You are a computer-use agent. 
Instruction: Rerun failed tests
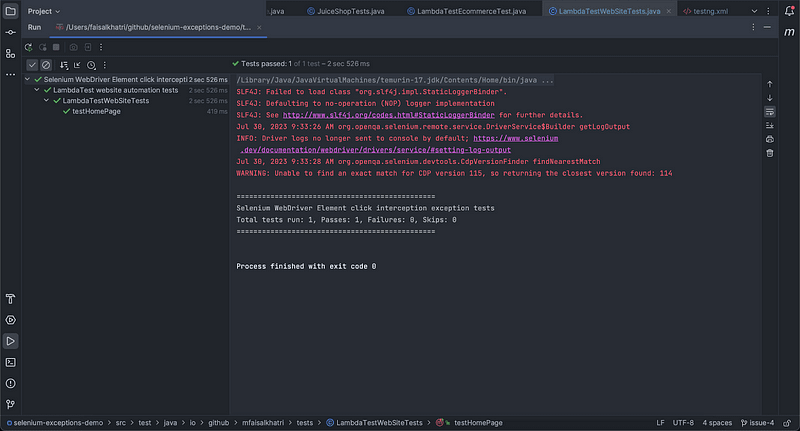click(x=43, y=47)
